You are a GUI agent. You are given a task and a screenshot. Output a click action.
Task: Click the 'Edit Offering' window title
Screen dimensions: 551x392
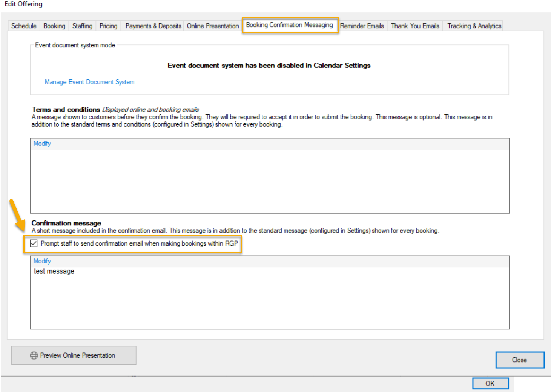[x=23, y=4]
